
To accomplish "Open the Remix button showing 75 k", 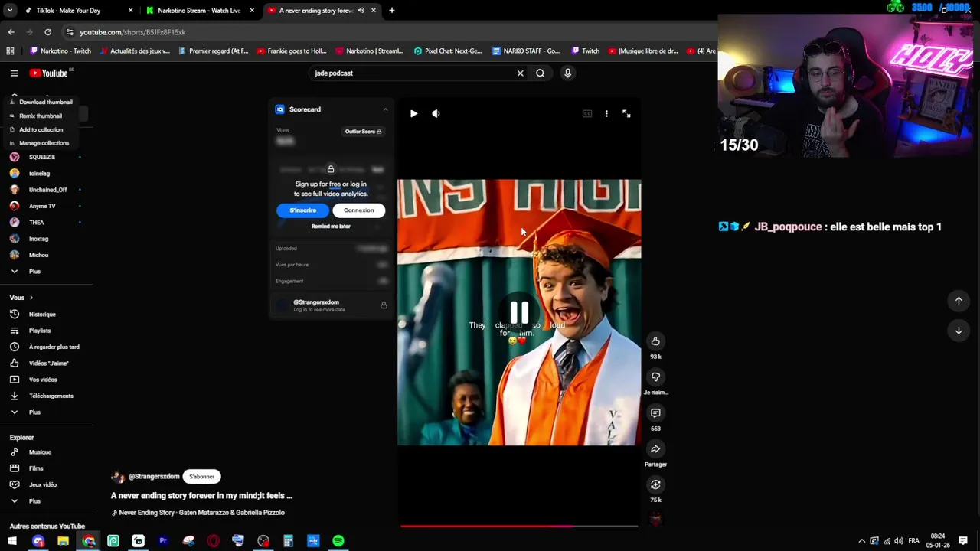I will [x=655, y=484].
